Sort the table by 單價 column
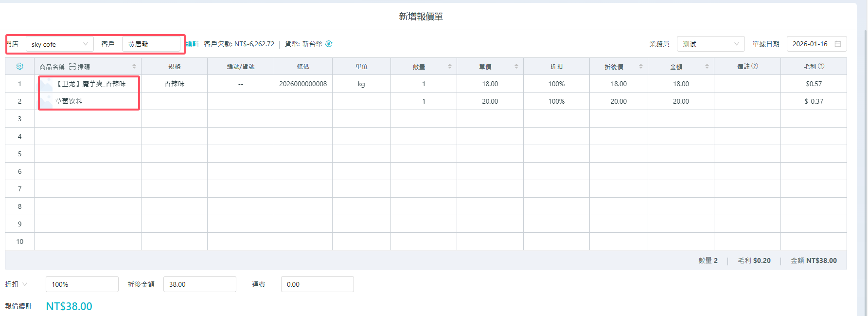Viewport: 868px width, 316px height. click(516, 66)
